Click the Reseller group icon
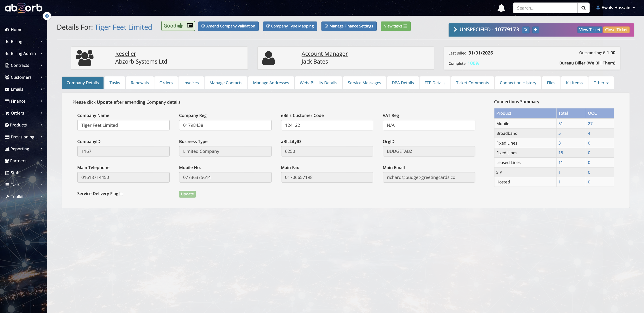644x313 pixels. 84,58
